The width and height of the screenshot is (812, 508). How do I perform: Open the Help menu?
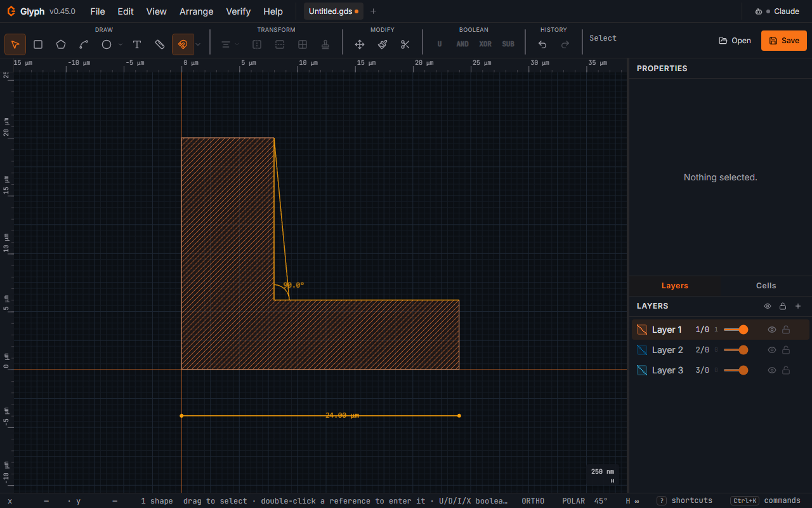point(273,11)
